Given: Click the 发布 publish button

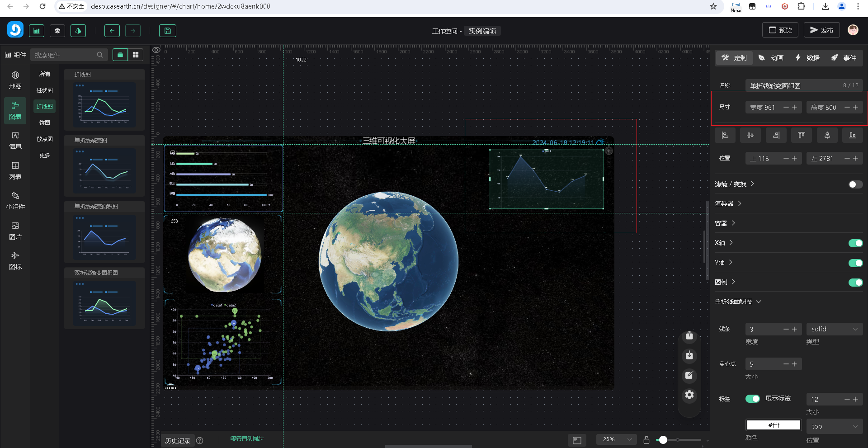Looking at the screenshot, I should pos(821,30).
